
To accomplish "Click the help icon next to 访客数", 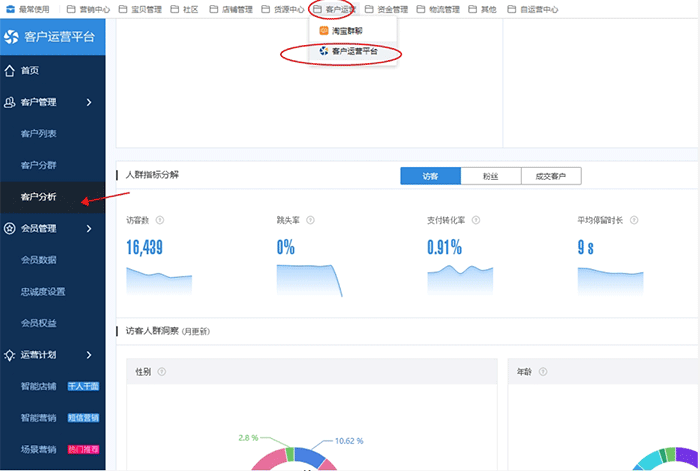I will tap(160, 221).
